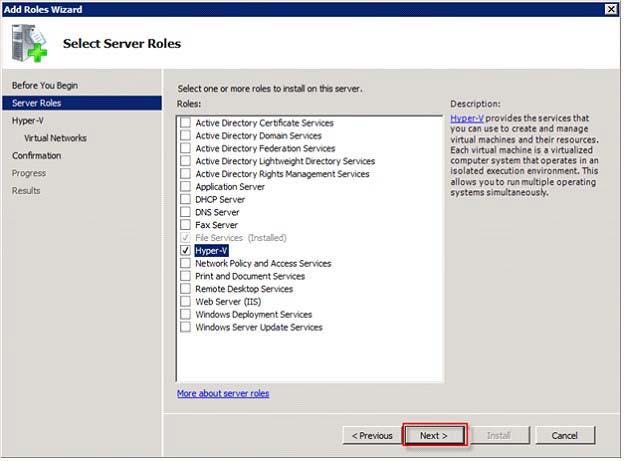Tick the Application Server checkbox
Screen dimensions: 625x461
[x=185, y=186]
